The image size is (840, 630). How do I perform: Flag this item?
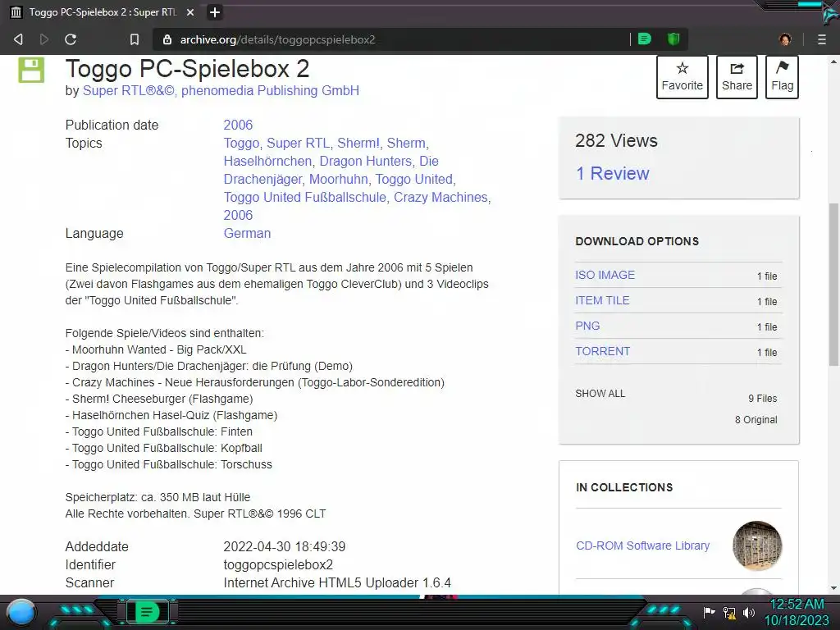(782, 77)
